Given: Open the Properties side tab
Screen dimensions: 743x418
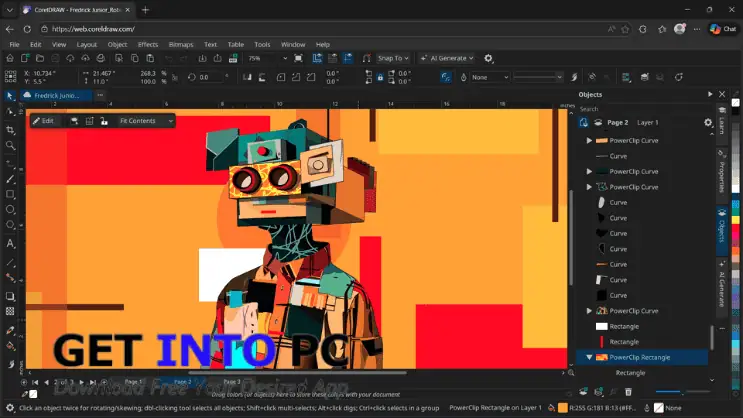Looking at the screenshot, I should [722, 173].
